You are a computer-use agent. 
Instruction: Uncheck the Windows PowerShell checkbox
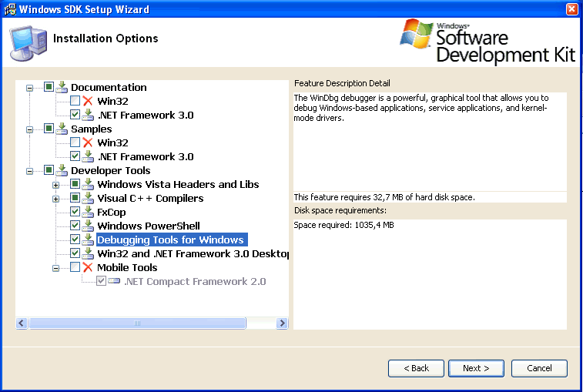[75, 226]
